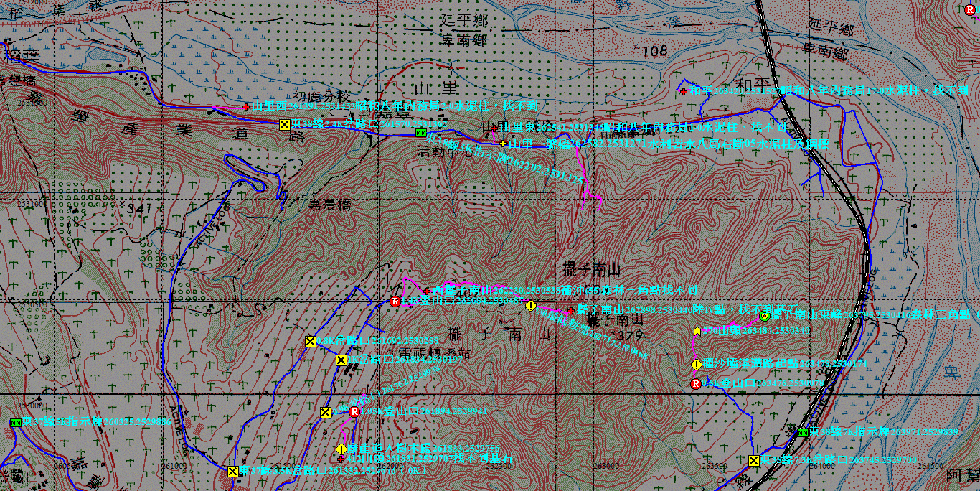Select the green circle marker at 擺子南山東峰
This screenshot has width=980, height=491.
click(x=765, y=316)
